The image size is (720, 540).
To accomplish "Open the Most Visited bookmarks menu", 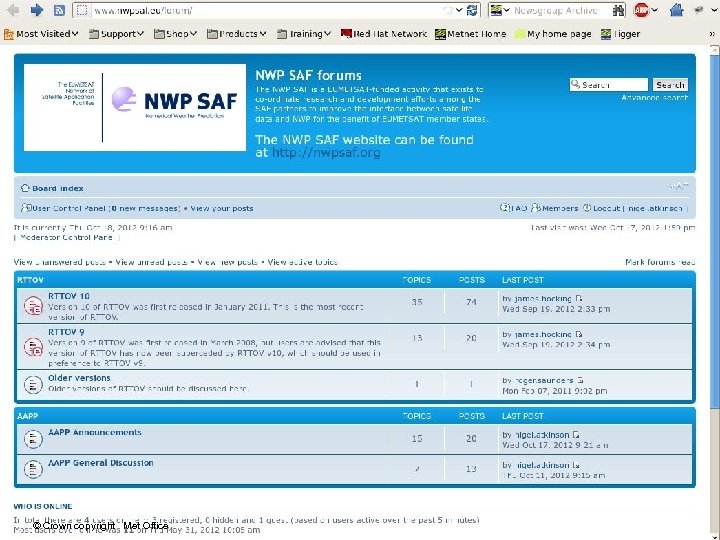I will pyautogui.click(x=41, y=34).
